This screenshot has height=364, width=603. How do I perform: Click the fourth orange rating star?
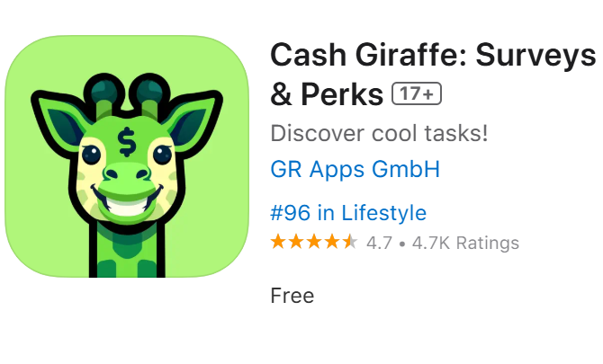332,243
